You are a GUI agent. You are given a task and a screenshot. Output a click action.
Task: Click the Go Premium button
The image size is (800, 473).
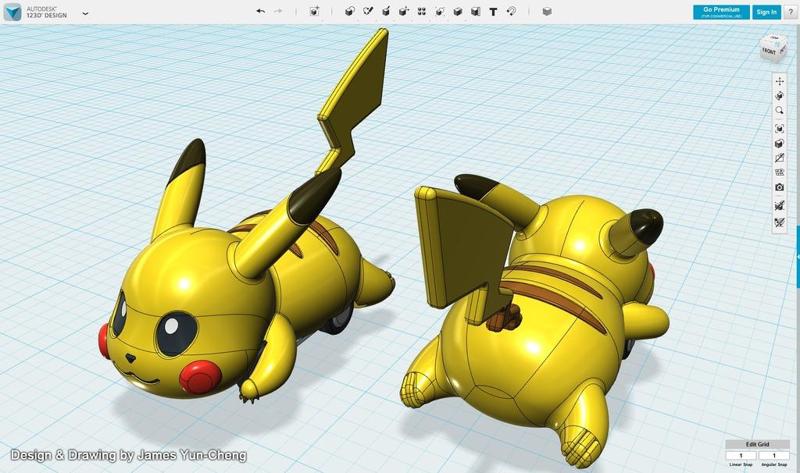click(x=721, y=12)
